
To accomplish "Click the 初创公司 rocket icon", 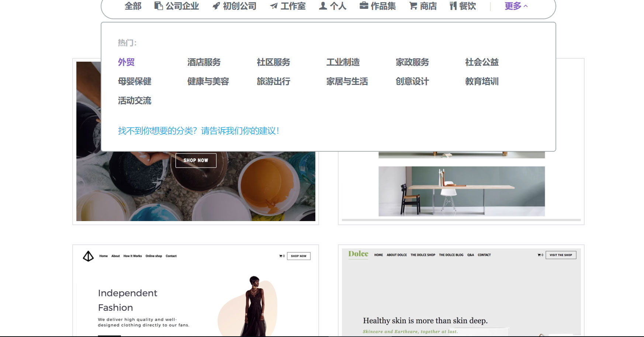I will 215,6.
